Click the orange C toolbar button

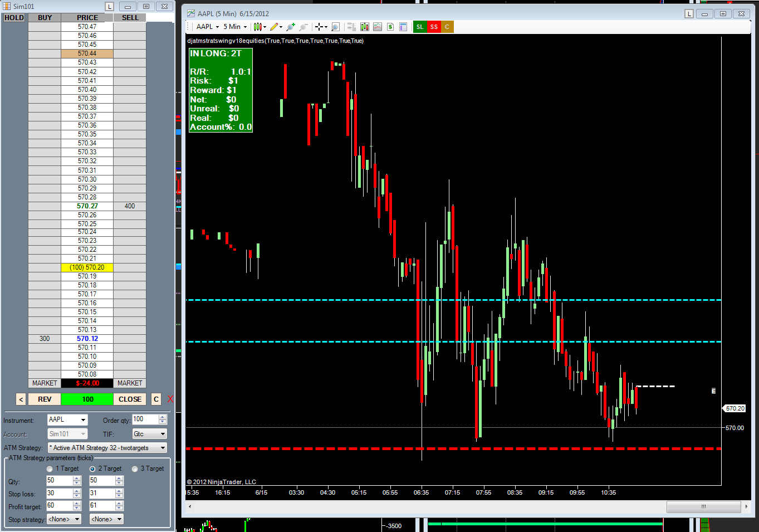coord(447,27)
